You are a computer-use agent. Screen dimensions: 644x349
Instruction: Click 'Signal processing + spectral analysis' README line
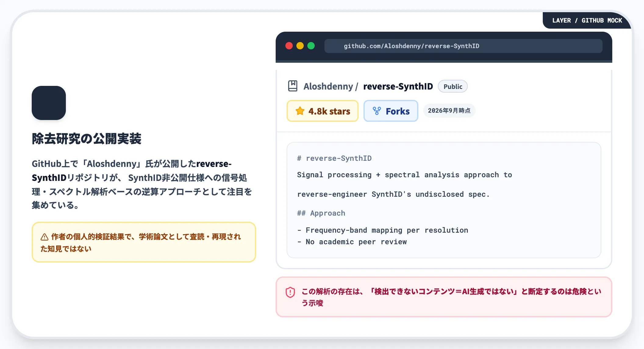point(405,175)
